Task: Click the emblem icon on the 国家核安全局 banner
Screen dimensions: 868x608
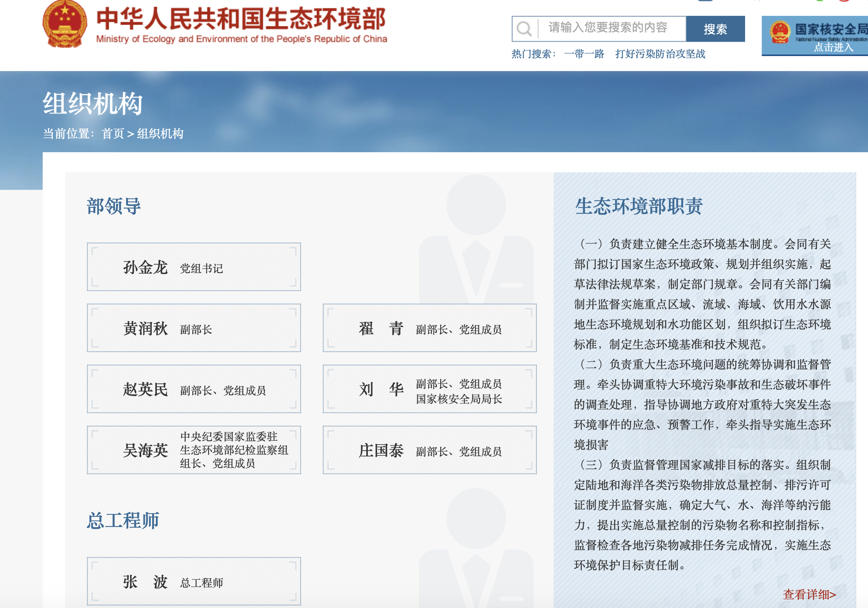Action: point(780,32)
